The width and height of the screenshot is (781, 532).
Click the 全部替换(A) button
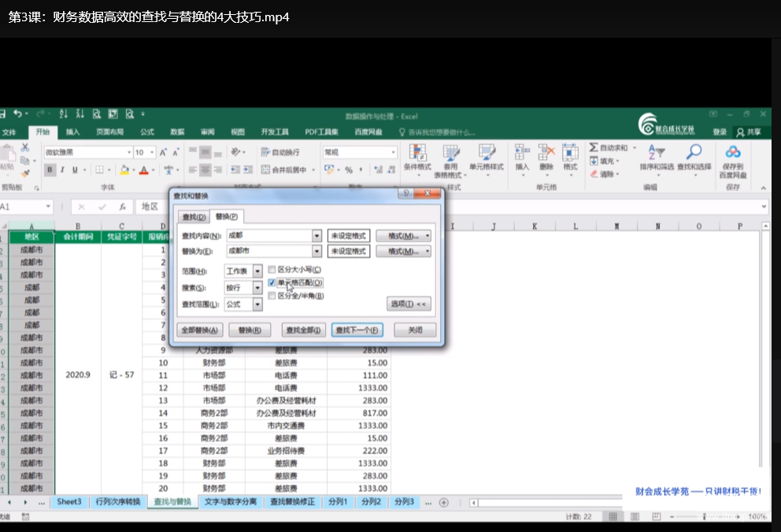coord(199,330)
